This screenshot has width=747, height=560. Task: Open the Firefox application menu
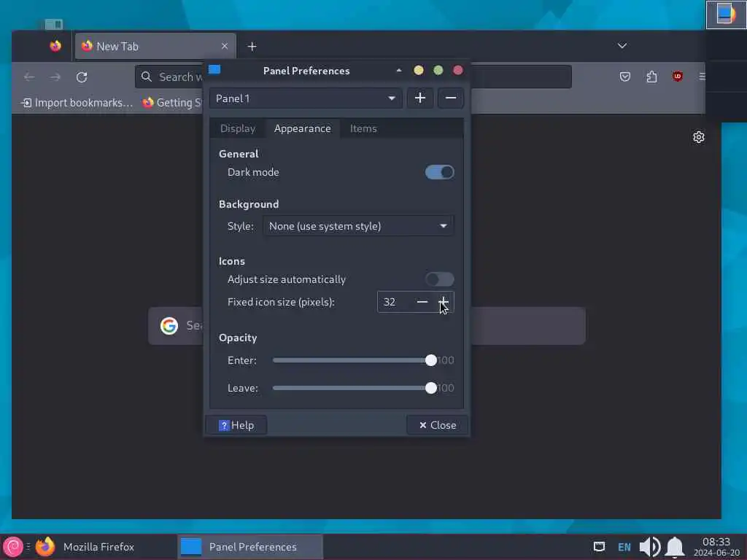(701, 76)
